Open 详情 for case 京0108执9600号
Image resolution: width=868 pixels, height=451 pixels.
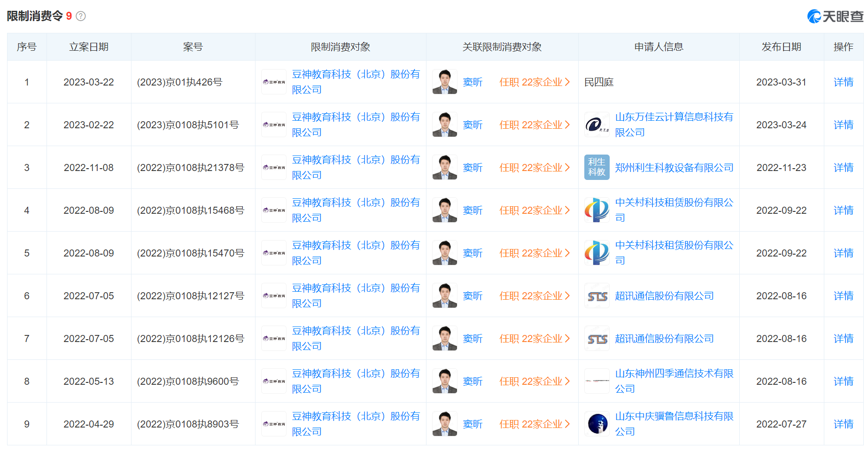coord(843,381)
